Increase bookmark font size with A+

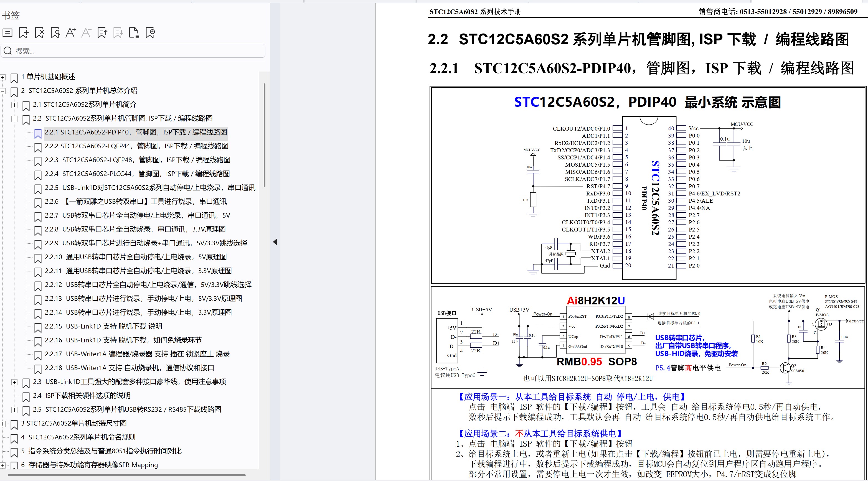[x=70, y=33]
